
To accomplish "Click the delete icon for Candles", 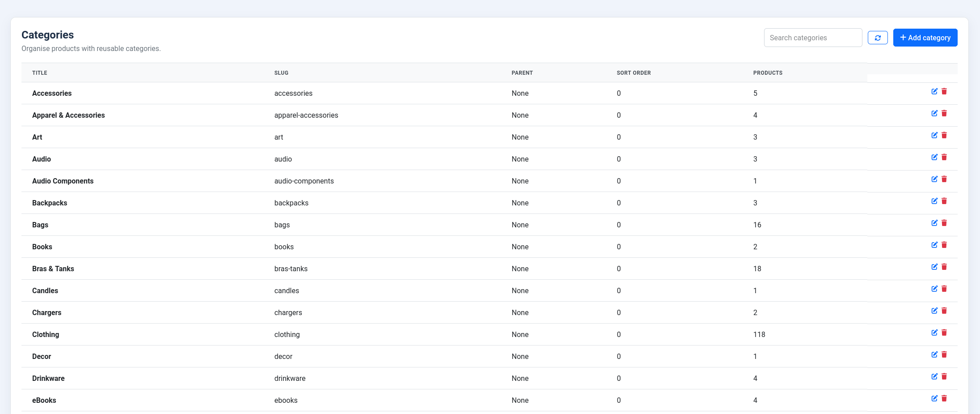I will pyautogui.click(x=944, y=289).
